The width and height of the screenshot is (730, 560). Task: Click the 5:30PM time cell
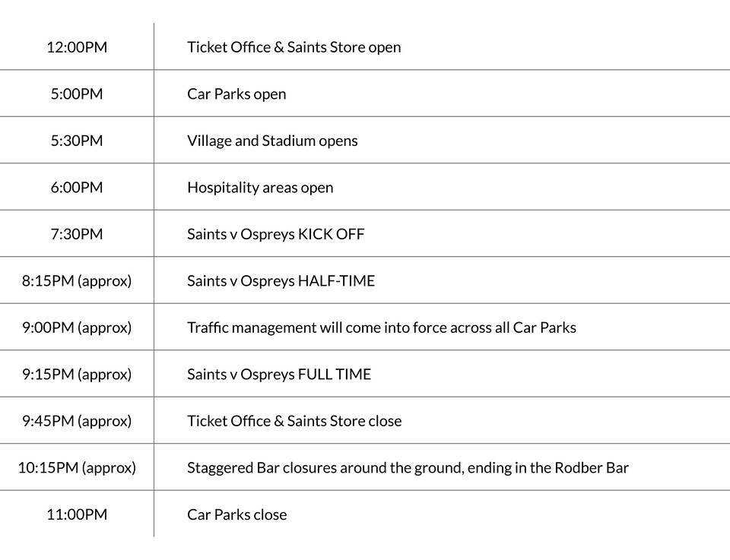[77, 141]
